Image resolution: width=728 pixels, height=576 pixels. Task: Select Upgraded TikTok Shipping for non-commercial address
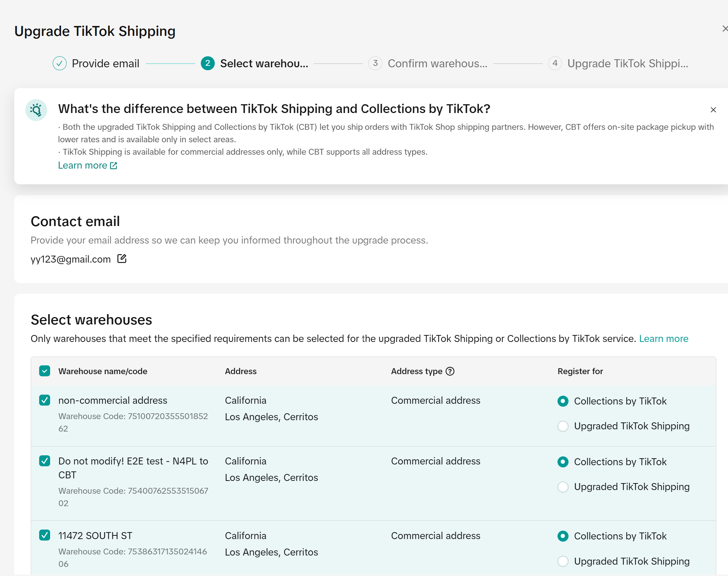coord(563,426)
